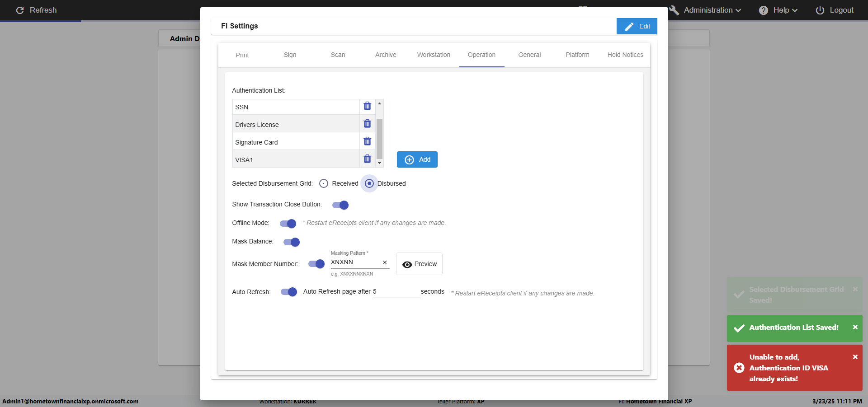Dismiss the Authentication List Saved notification
Image resolution: width=868 pixels, height=407 pixels.
pos(855,327)
